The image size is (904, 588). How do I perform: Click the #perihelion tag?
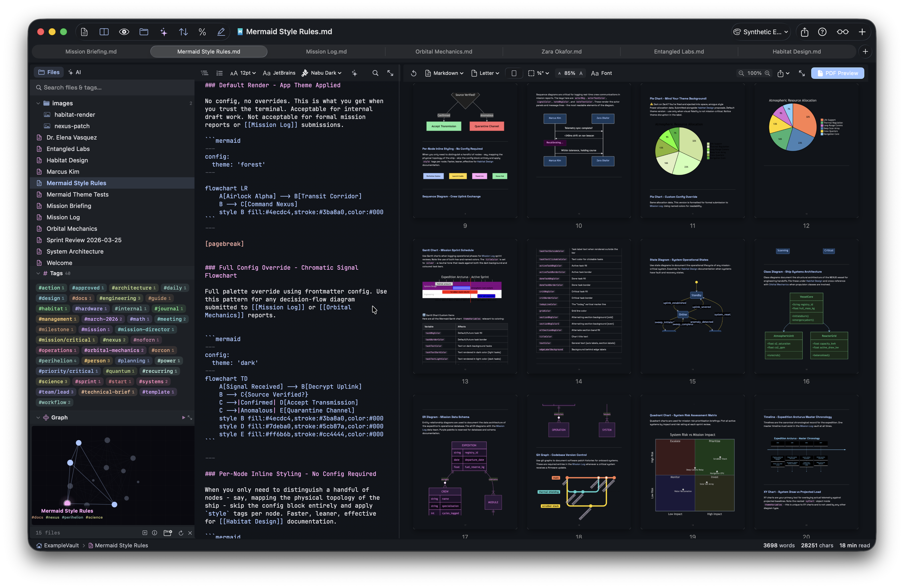(57, 361)
